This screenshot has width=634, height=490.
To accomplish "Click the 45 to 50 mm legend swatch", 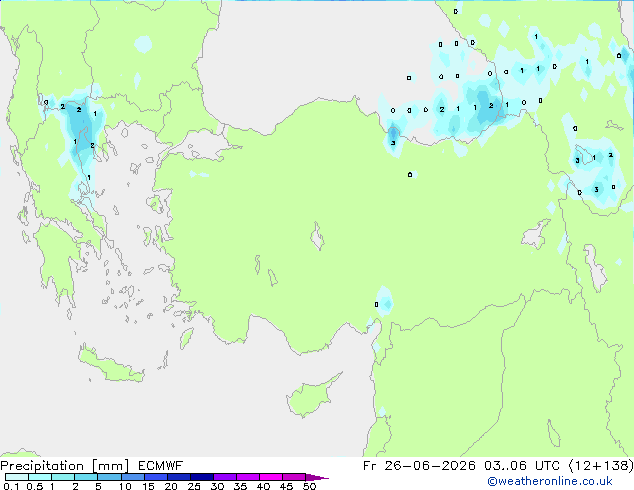I will [294, 477].
